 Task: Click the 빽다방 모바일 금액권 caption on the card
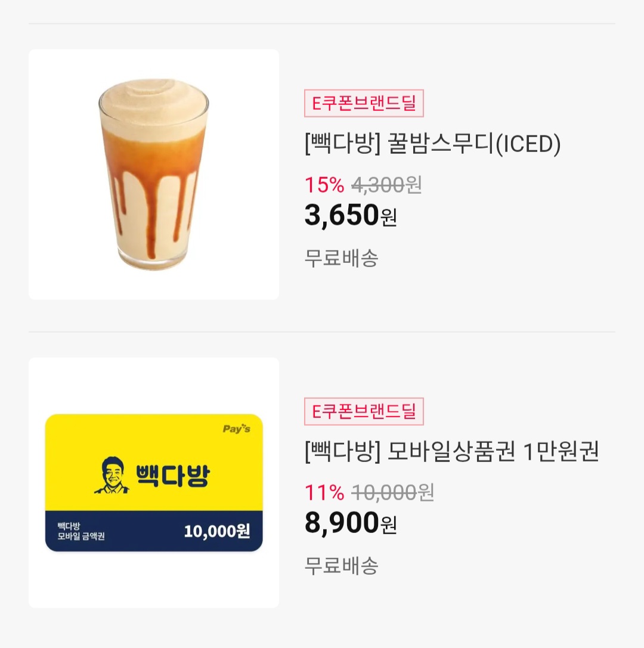tap(81, 531)
